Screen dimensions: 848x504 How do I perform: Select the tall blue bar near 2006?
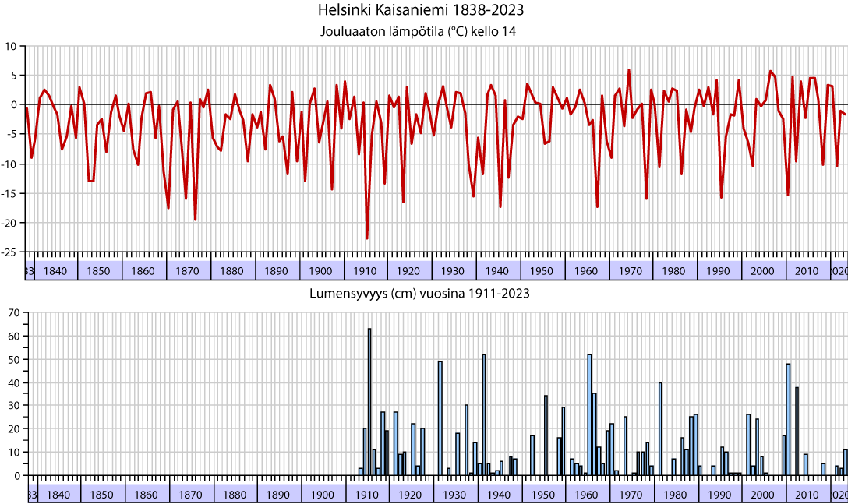click(788, 419)
